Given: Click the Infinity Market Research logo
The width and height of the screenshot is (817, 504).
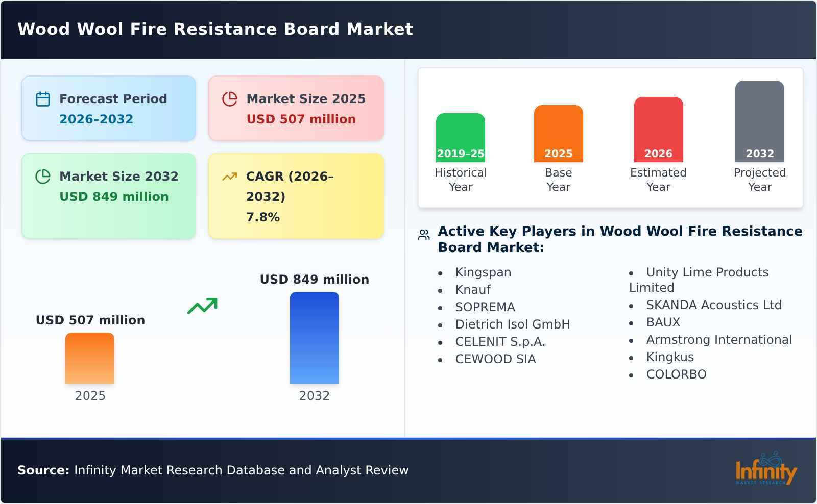Looking at the screenshot, I should 767,469.
